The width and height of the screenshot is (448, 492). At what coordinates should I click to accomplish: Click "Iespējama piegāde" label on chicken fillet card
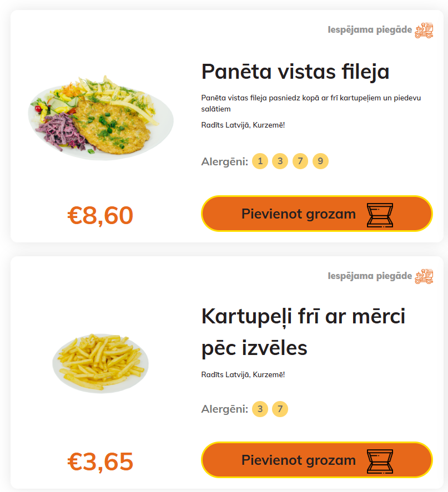tap(370, 30)
